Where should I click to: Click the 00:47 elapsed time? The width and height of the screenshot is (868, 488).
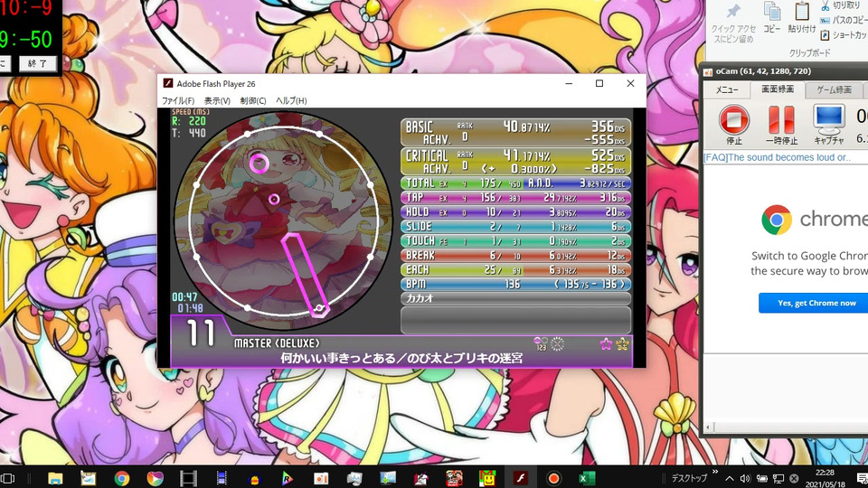click(184, 297)
